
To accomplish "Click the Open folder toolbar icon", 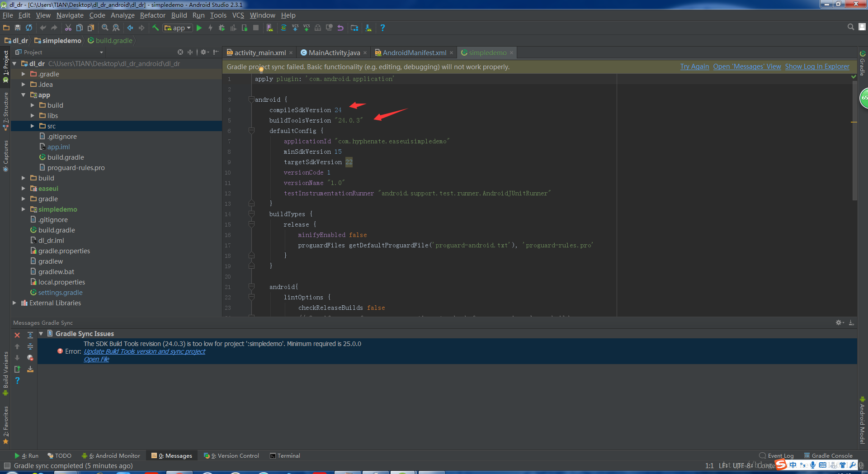I will pos(6,28).
